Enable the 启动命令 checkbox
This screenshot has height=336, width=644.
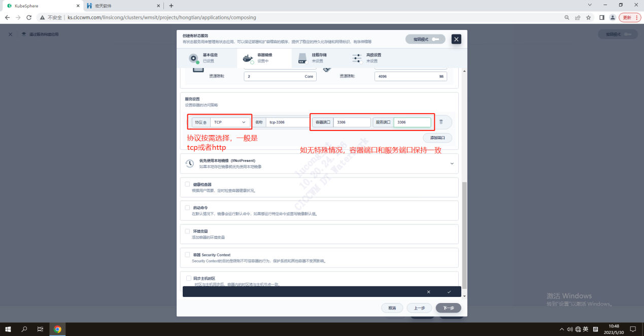188,208
